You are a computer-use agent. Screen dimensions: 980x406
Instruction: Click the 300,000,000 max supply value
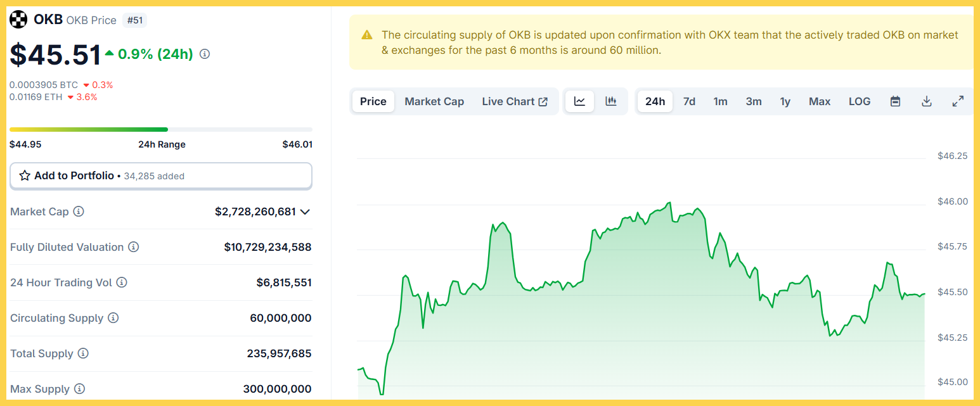point(278,389)
